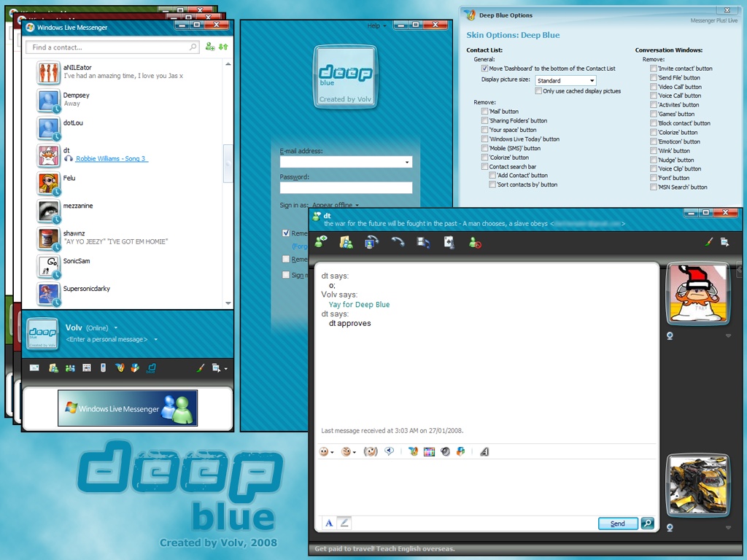
Task: Check Remove 'Mail' button option
Action: tap(484, 112)
